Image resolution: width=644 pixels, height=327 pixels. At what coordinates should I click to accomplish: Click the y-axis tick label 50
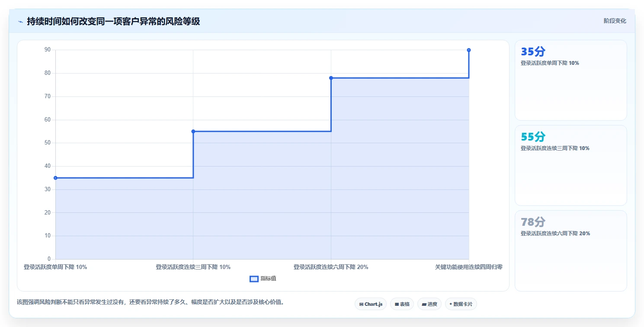click(x=48, y=143)
